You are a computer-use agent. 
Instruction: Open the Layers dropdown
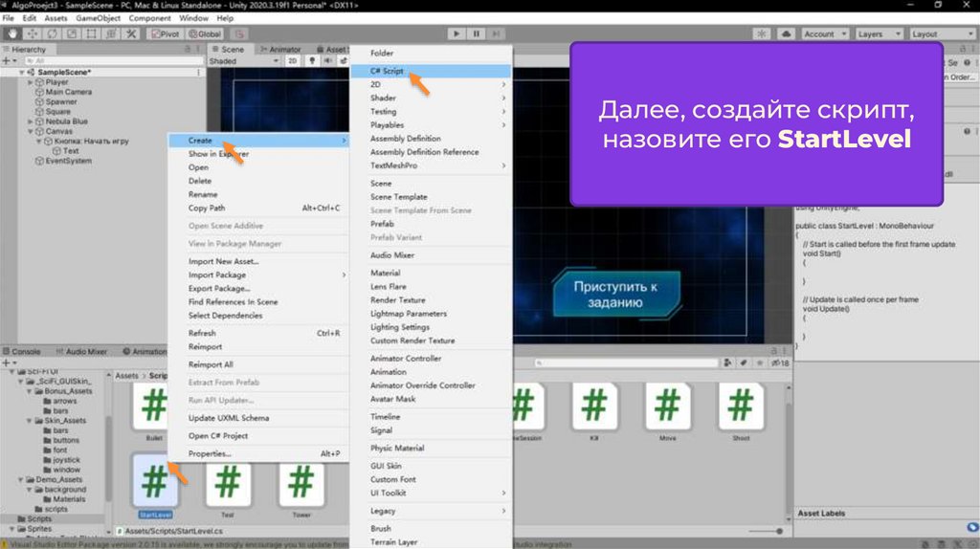click(879, 33)
